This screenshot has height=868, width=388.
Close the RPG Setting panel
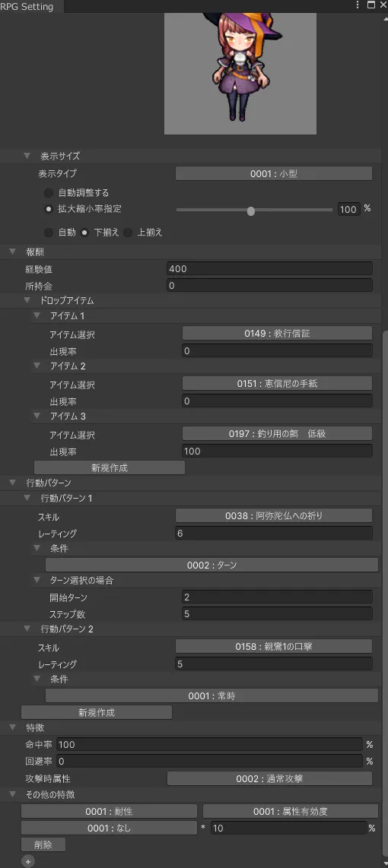tap(383, 5)
